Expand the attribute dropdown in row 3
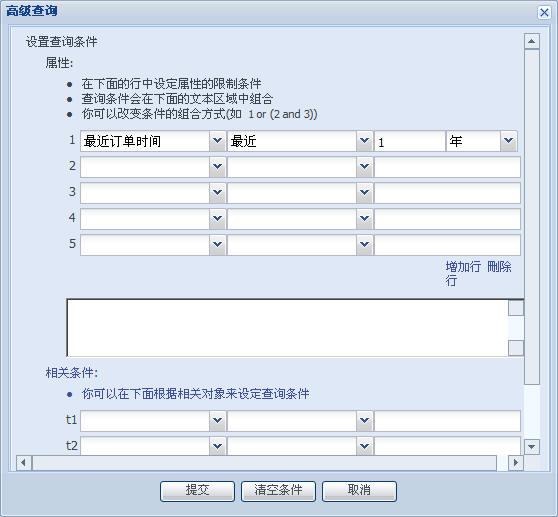The height and width of the screenshot is (517, 558). click(x=217, y=193)
